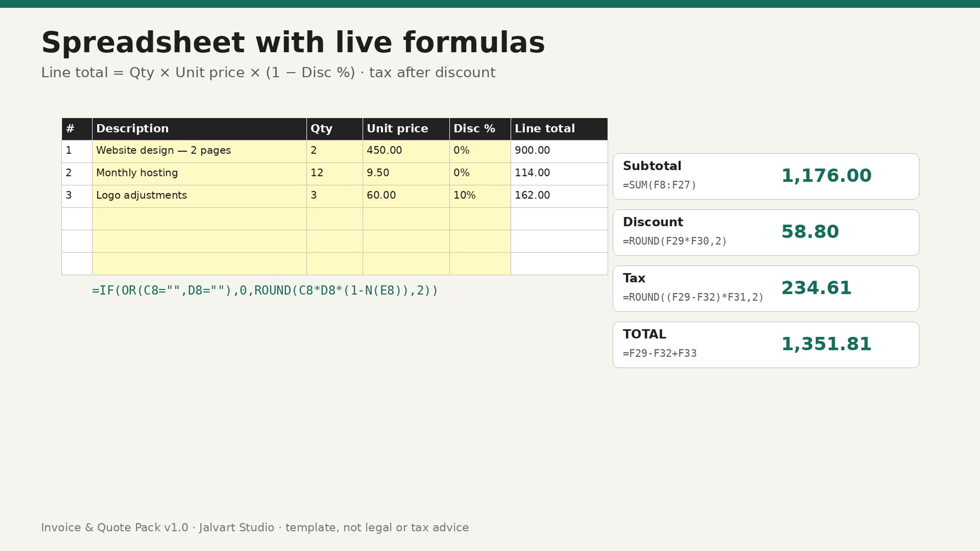980x551 pixels.
Task: Click the 10% discount cell
Action: pyautogui.click(x=480, y=196)
